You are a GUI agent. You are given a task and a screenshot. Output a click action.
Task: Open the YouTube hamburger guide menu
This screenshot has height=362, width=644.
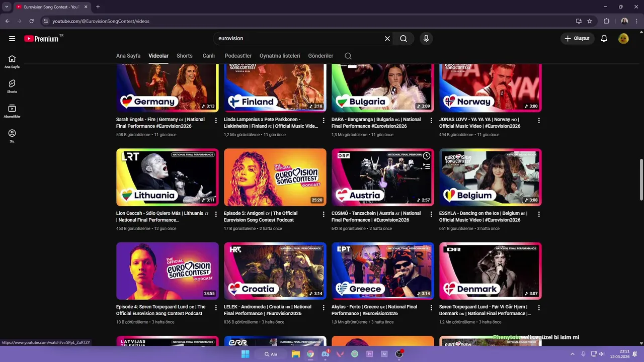coord(12,39)
